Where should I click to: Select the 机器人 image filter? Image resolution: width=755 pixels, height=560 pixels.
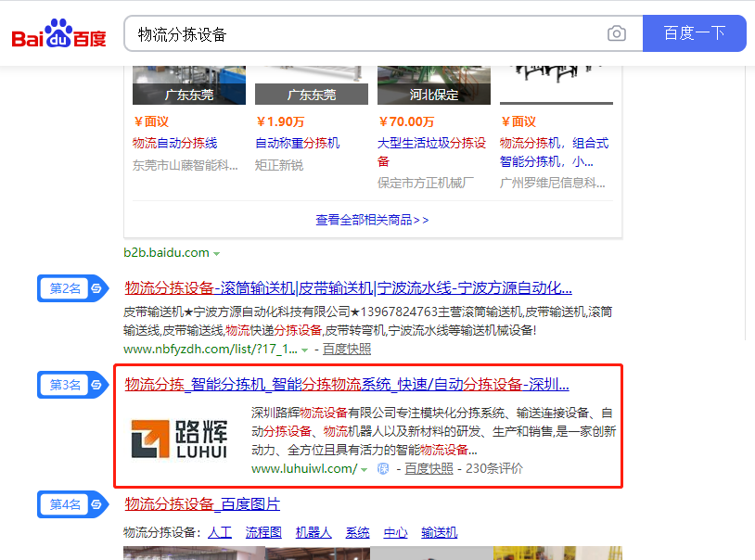[x=314, y=532]
